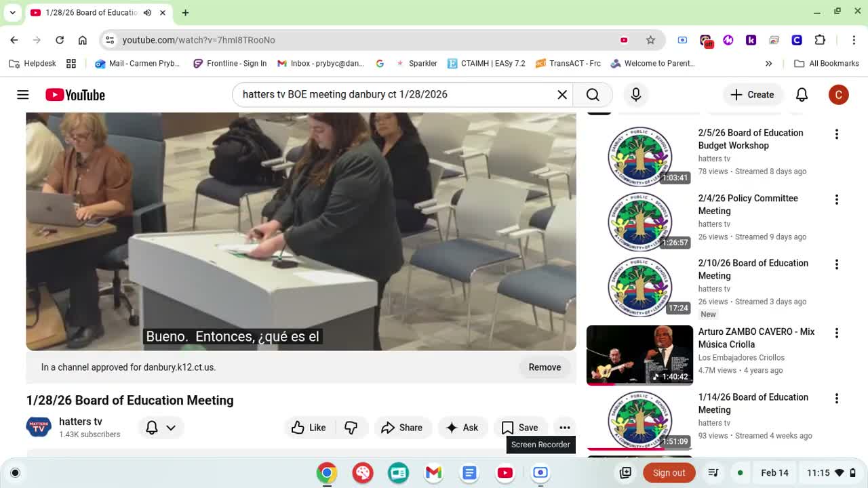Screen dimensions: 868x488
Task: Open the Screen Recorder extension in toolbar
Action: coord(682,40)
